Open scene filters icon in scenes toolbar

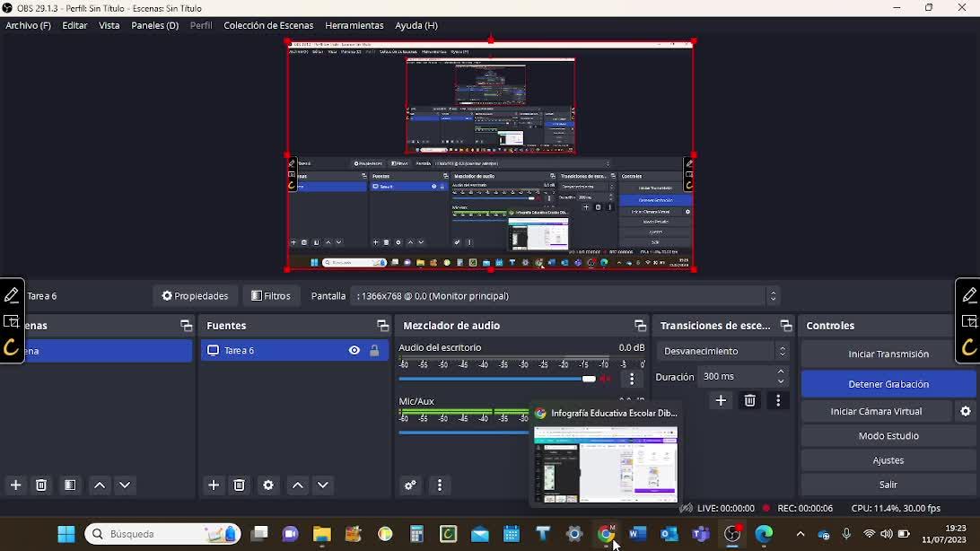click(x=70, y=485)
